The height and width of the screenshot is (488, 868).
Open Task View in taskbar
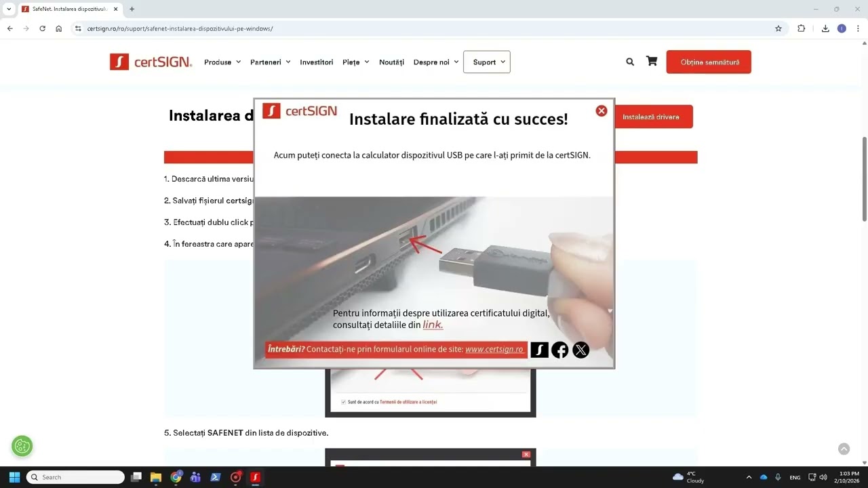pyautogui.click(x=136, y=477)
